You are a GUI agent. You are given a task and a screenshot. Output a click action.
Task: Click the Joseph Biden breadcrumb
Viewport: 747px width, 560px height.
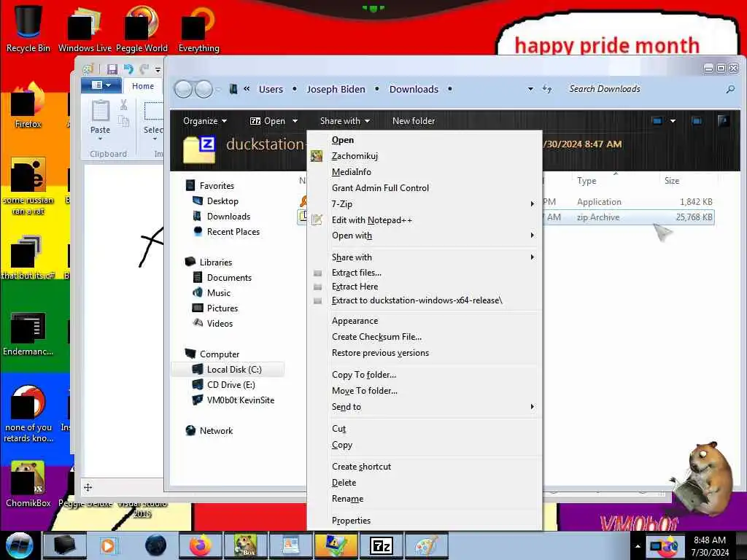pyautogui.click(x=336, y=89)
